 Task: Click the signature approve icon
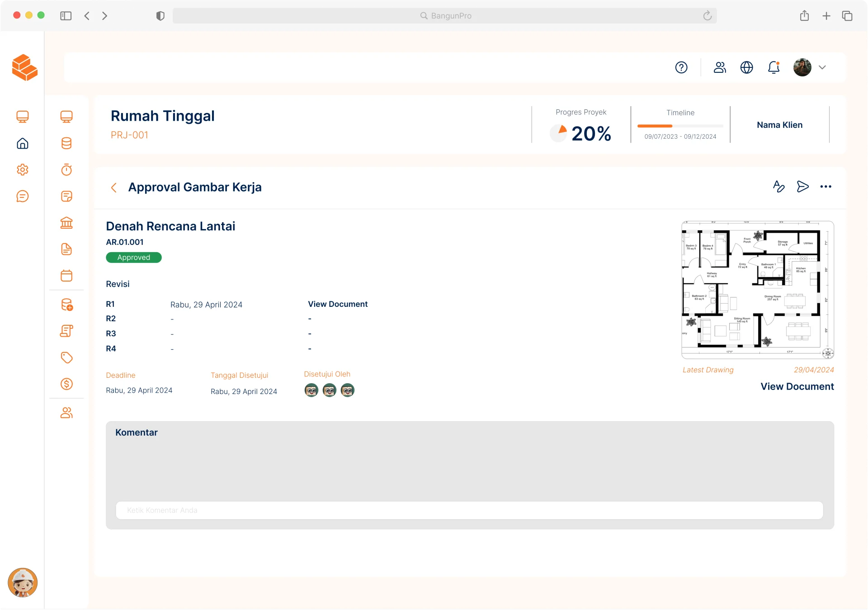(x=778, y=187)
